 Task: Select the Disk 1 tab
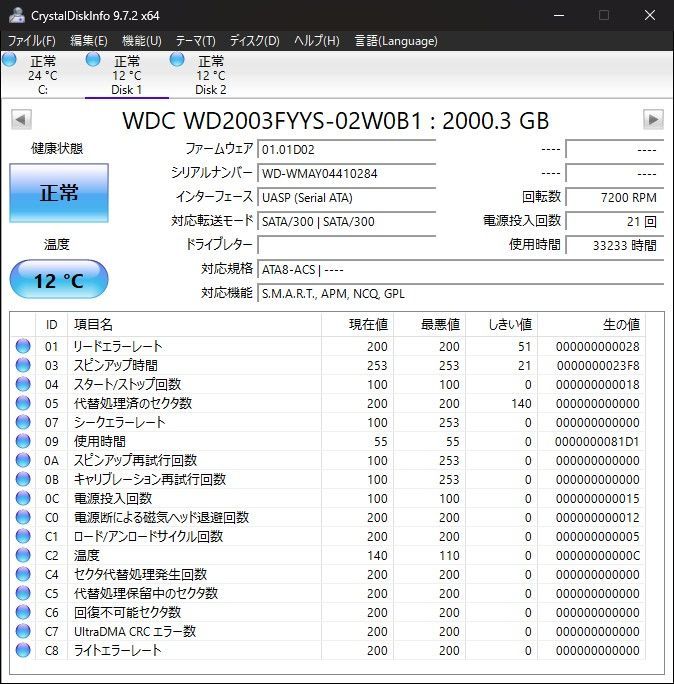(127, 75)
